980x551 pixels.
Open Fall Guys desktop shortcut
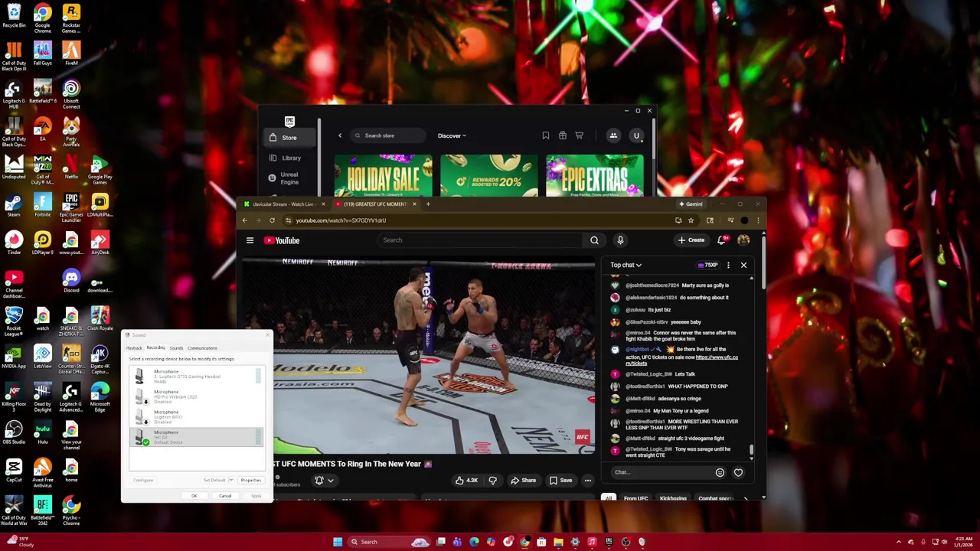click(x=43, y=54)
